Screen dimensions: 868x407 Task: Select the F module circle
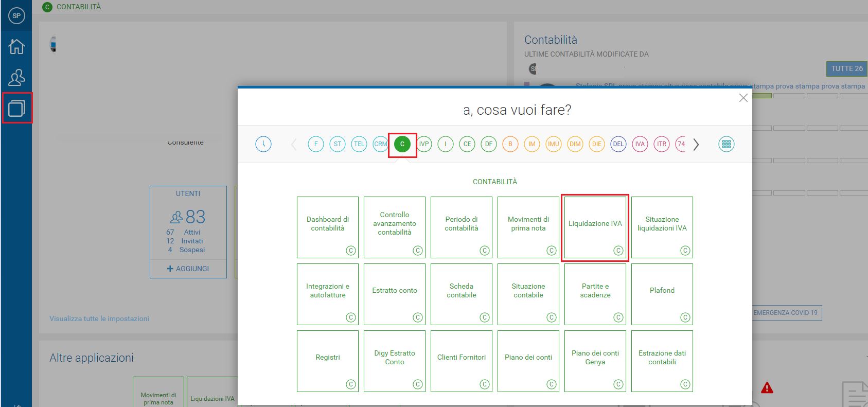tap(316, 144)
